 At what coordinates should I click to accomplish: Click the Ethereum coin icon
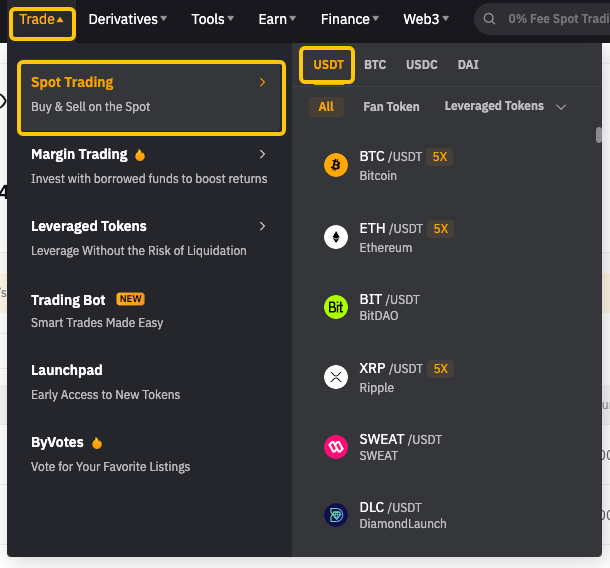click(336, 237)
